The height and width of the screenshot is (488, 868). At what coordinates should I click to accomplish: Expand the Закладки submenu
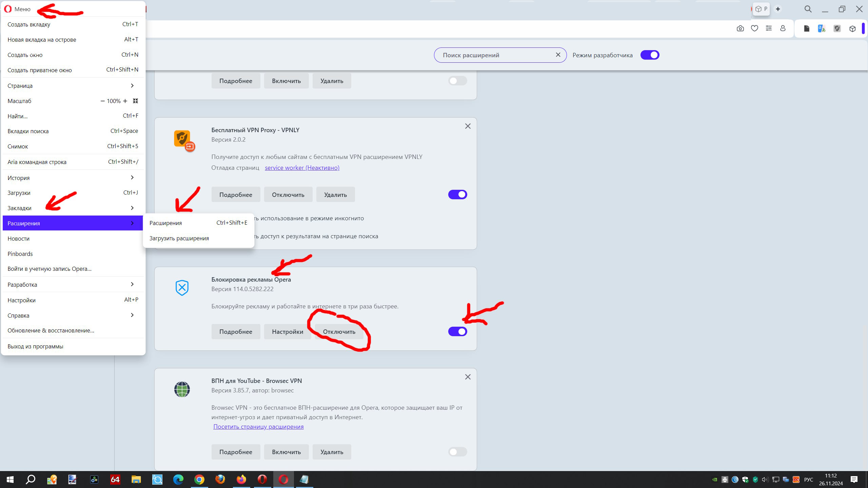[73, 208]
